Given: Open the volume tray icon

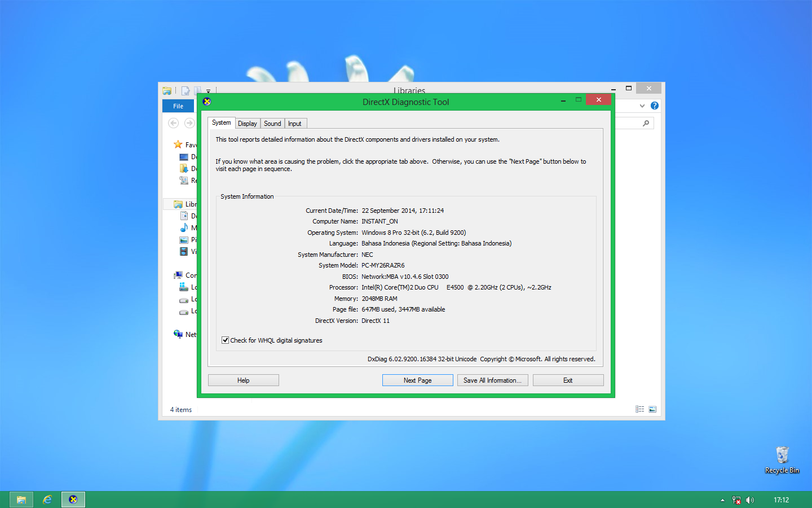Looking at the screenshot, I should (x=750, y=500).
